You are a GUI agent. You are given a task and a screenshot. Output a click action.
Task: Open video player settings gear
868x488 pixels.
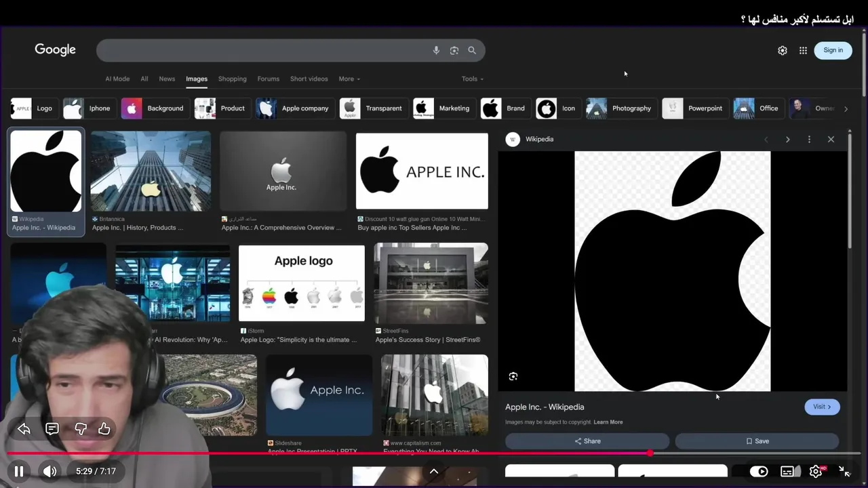pos(816,472)
